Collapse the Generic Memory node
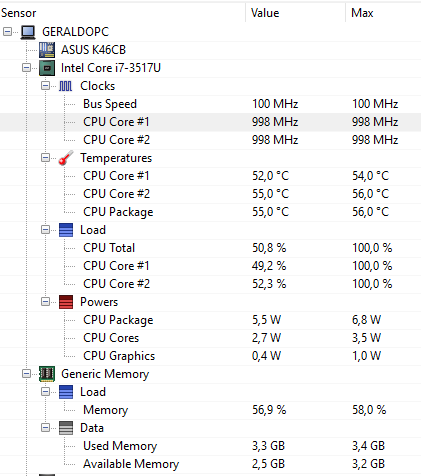This screenshot has height=476, width=421. click(26, 374)
